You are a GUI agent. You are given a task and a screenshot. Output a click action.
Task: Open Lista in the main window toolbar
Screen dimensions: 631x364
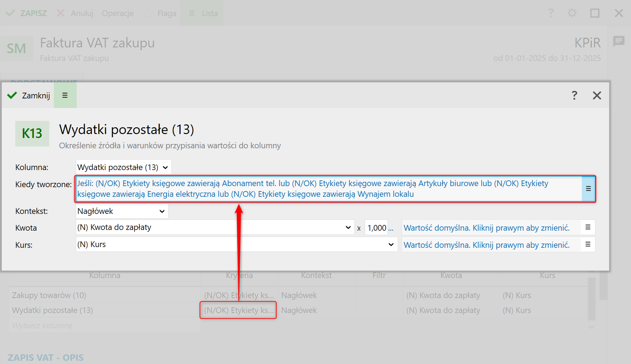[202, 13]
